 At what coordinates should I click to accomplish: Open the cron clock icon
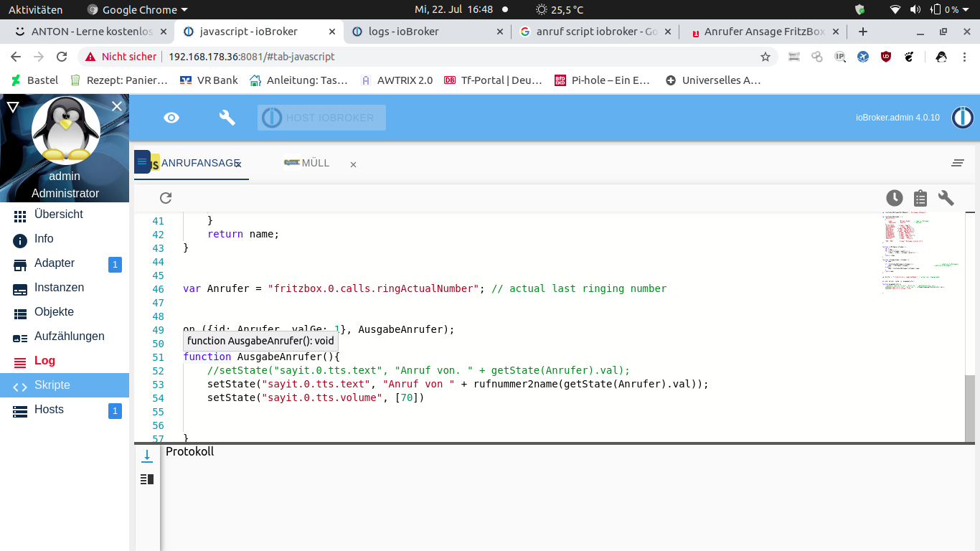point(894,198)
